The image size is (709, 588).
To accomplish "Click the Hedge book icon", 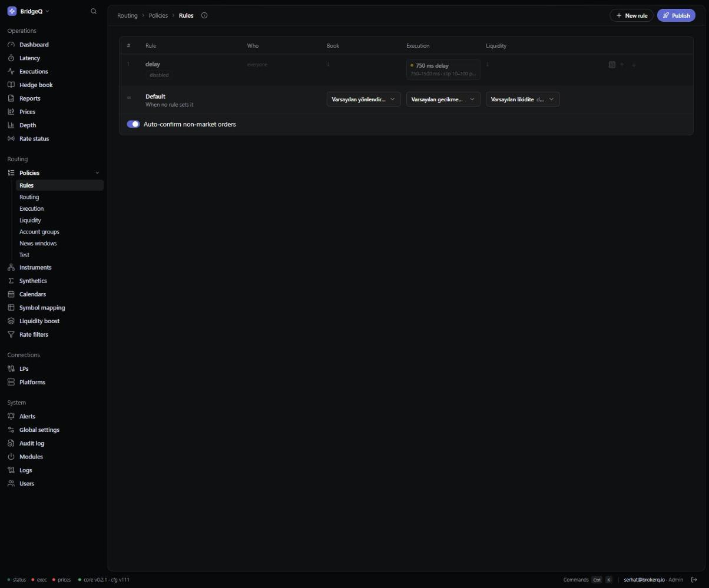I will (x=11, y=85).
